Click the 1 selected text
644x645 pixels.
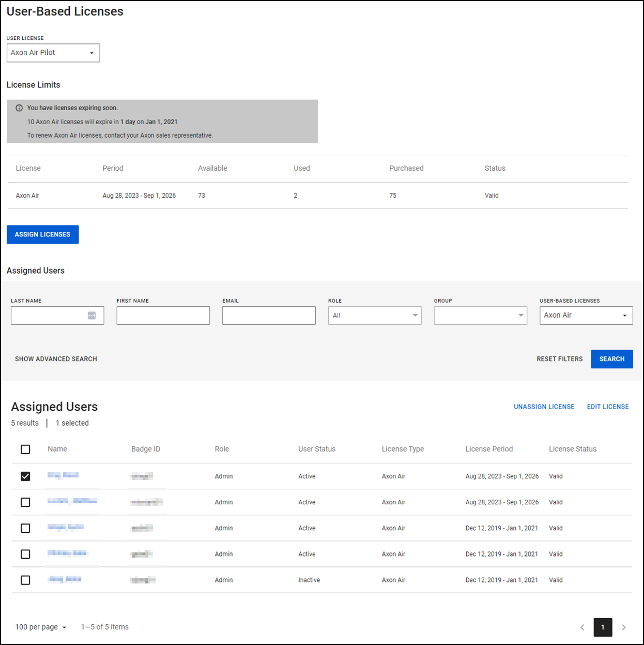(72, 423)
